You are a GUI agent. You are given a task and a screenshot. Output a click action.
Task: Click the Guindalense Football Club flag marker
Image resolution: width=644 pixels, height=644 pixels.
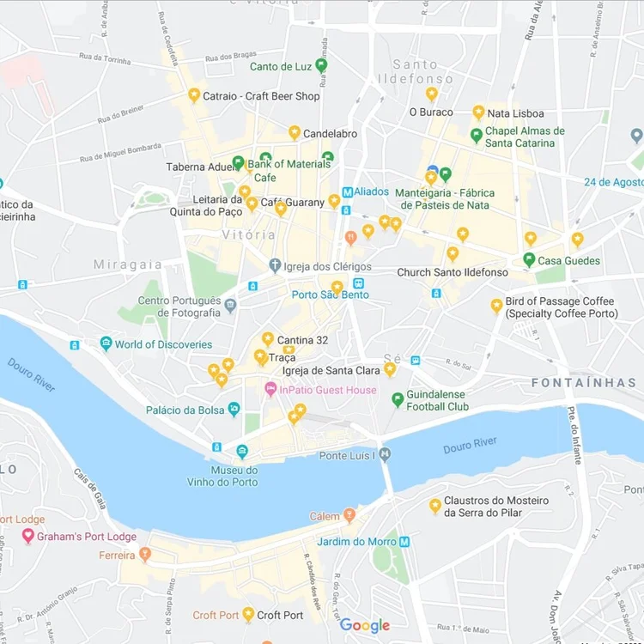(x=398, y=399)
